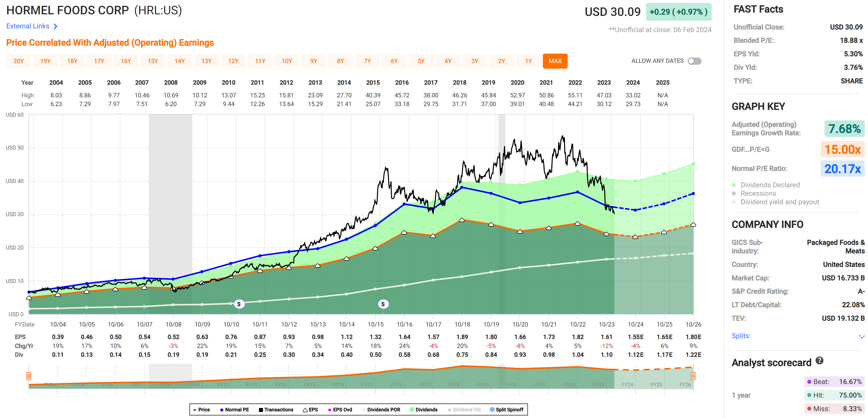Select the MAX time range tab

click(555, 61)
